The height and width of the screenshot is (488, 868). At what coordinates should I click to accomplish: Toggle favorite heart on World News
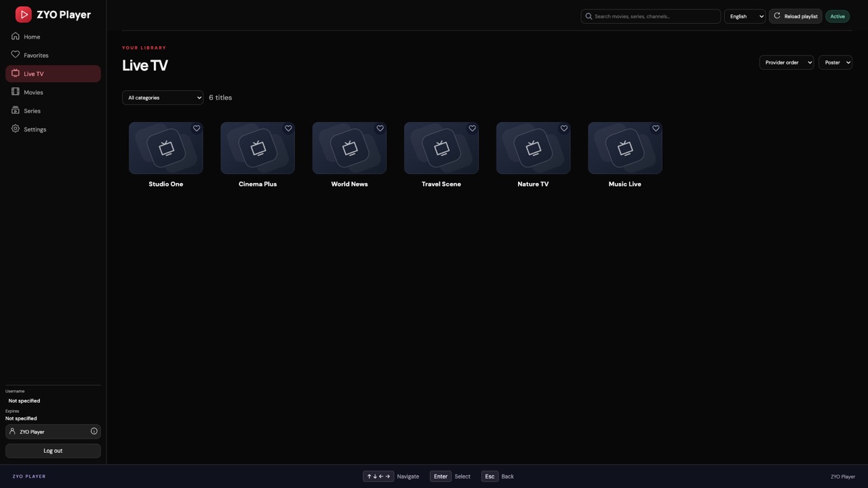(x=380, y=128)
